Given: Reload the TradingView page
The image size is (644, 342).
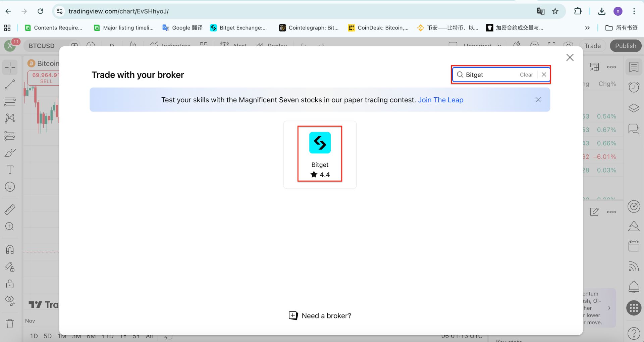Looking at the screenshot, I should click(x=40, y=11).
